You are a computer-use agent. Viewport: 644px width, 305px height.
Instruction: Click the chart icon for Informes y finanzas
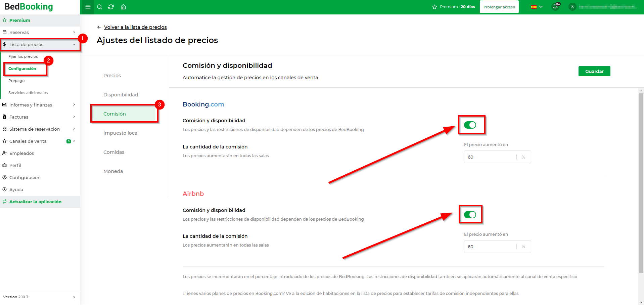(4, 105)
